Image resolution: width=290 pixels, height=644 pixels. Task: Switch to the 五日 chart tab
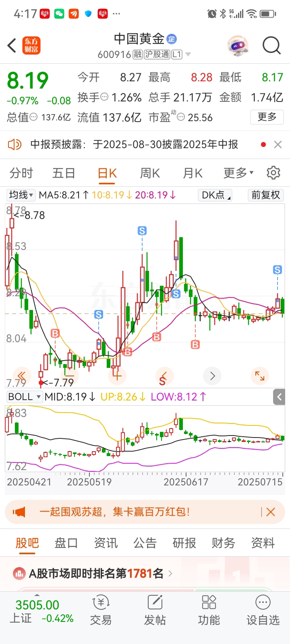pyautogui.click(x=64, y=173)
